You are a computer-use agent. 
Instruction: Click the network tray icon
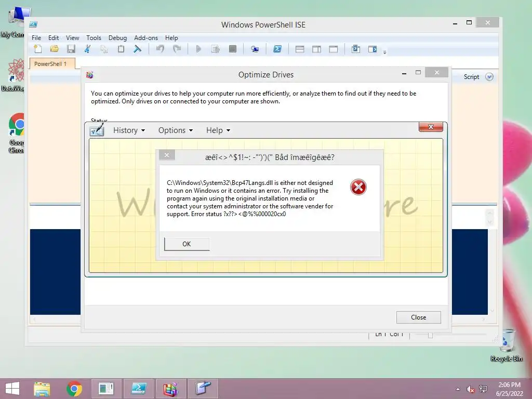(x=483, y=389)
